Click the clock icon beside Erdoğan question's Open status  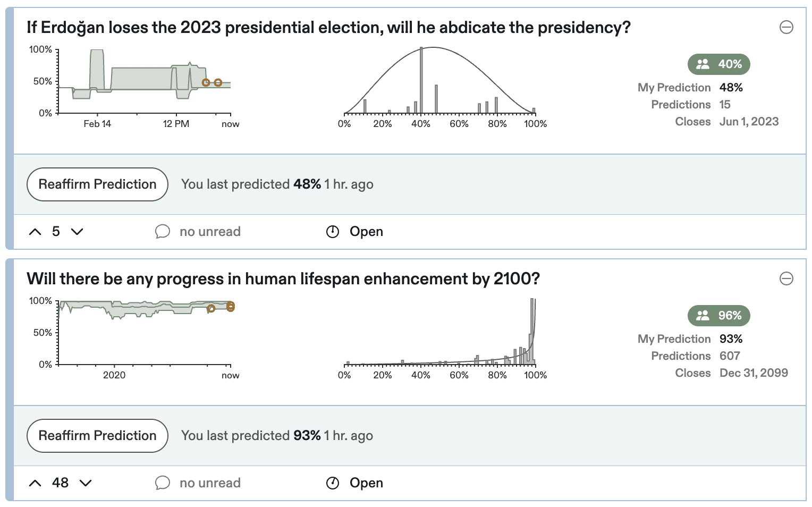tap(332, 231)
